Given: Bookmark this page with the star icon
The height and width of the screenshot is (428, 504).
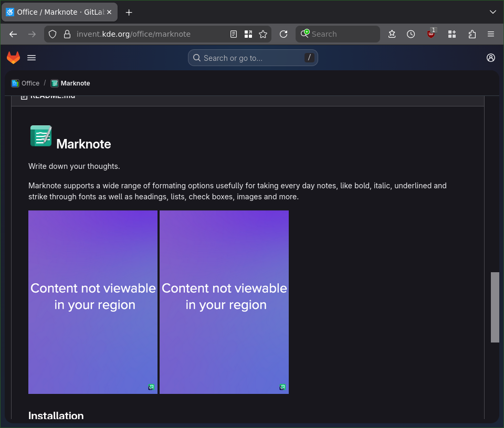Looking at the screenshot, I should click(x=263, y=34).
